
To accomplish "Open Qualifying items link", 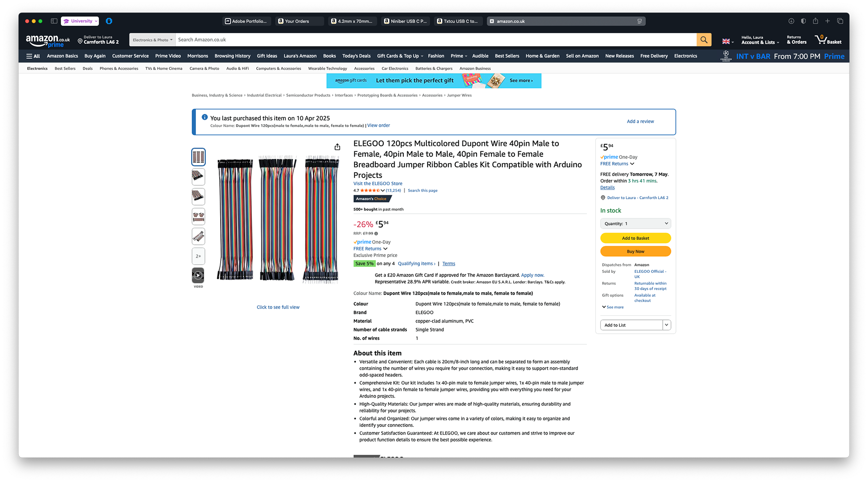I will [x=416, y=264].
